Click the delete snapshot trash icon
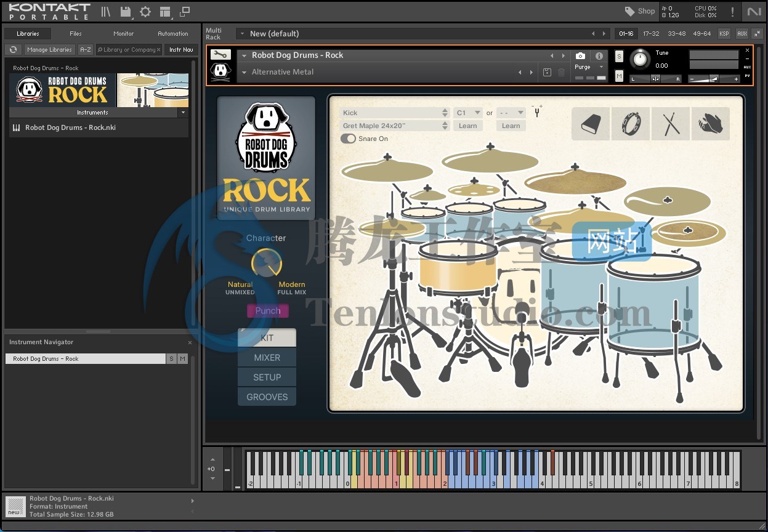Screen dimensions: 768x532 [x=561, y=72]
